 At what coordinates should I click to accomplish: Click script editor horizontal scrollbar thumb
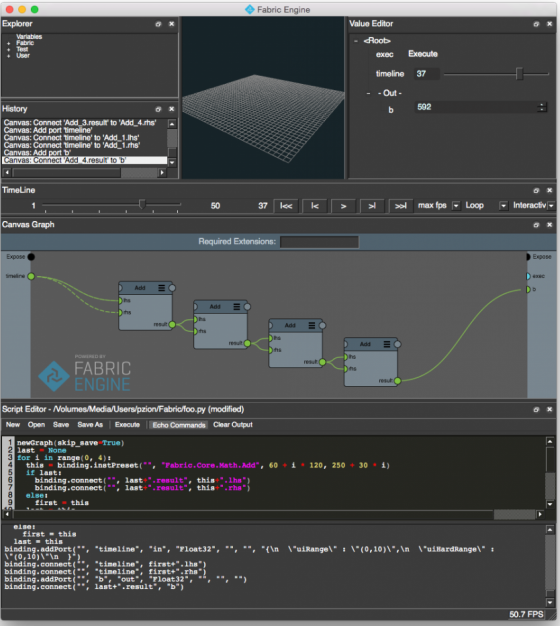(514, 515)
